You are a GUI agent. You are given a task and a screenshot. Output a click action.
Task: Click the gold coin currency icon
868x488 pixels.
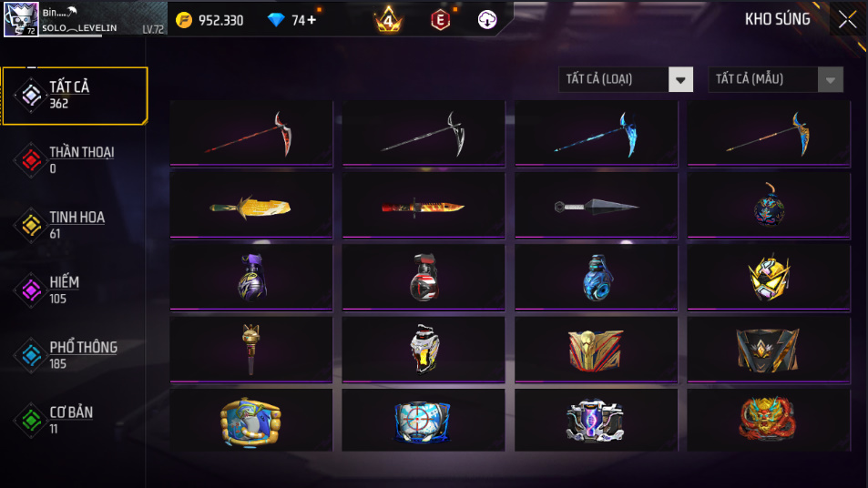click(x=184, y=20)
